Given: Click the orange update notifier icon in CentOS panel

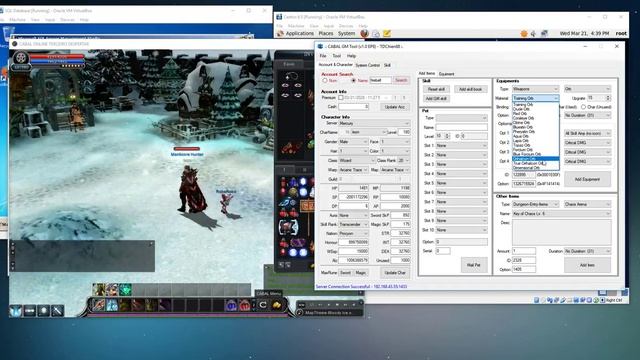Looking at the screenshot, I should click(524, 33).
